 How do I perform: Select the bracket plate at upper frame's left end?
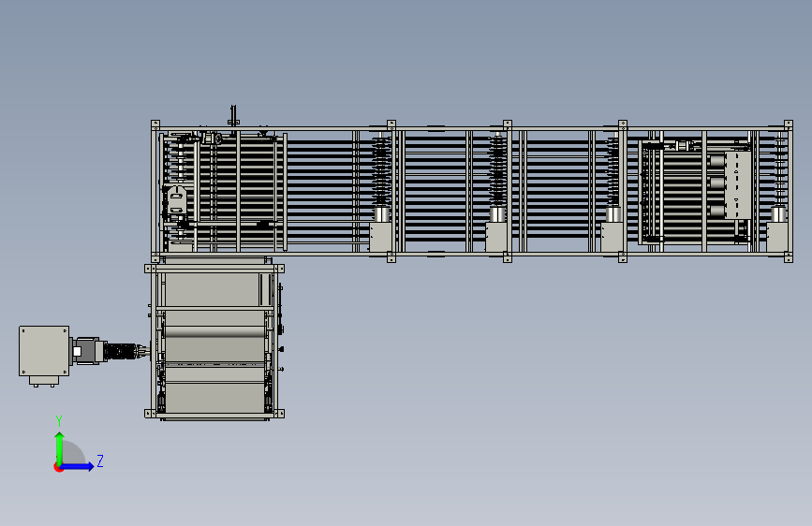point(175,200)
